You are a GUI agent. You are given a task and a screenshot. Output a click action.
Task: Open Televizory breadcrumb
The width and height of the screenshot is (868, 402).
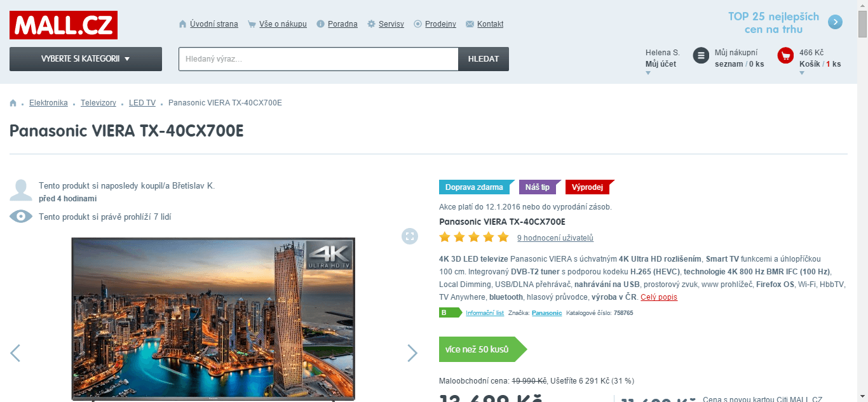tap(98, 103)
